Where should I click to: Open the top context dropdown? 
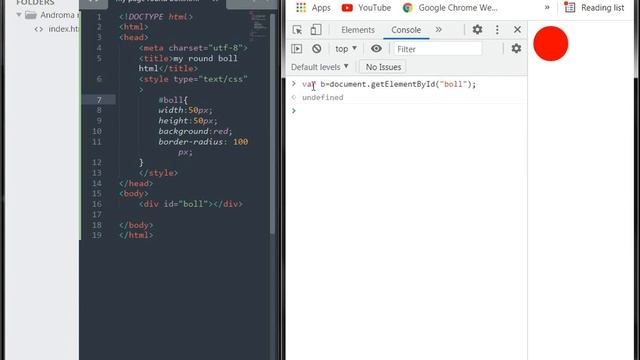pyautogui.click(x=346, y=49)
